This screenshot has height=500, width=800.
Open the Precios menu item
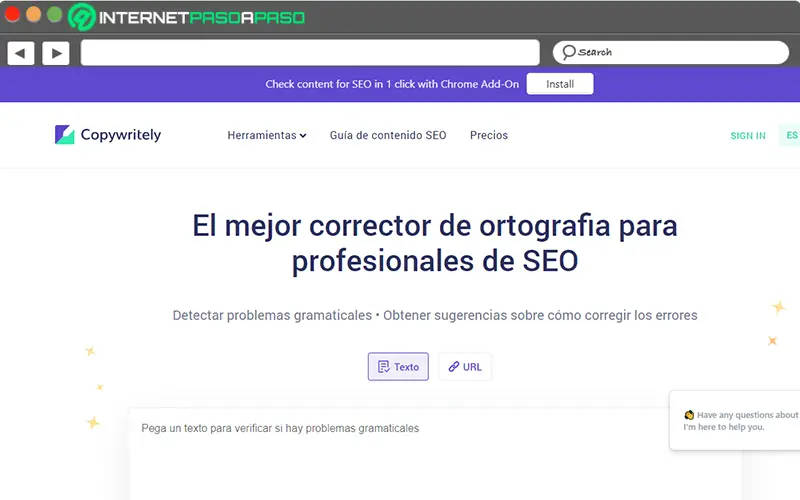click(489, 135)
